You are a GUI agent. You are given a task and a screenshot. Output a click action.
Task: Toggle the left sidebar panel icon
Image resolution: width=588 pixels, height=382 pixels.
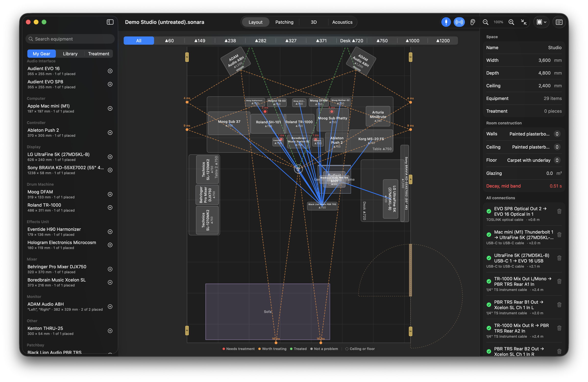click(110, 22)
